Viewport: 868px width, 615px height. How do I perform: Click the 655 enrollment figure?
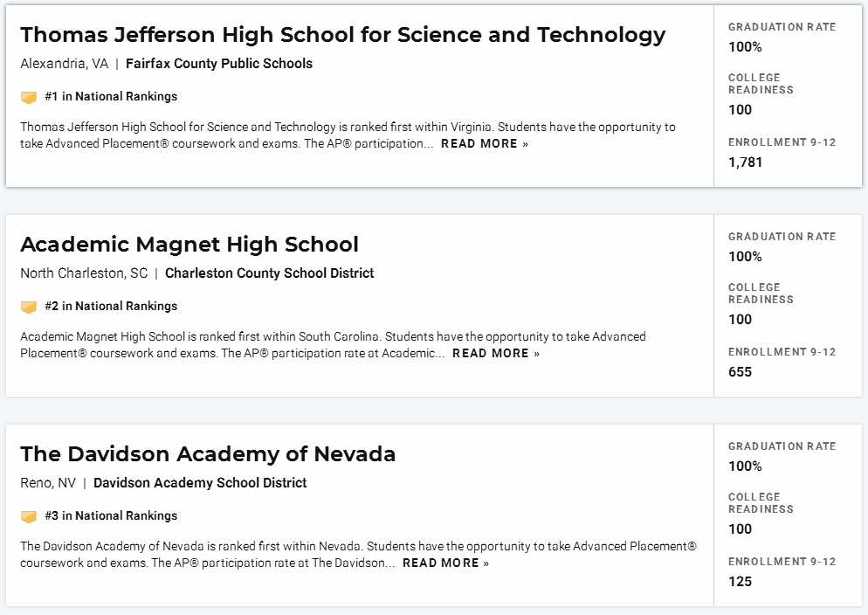[741, 372]
